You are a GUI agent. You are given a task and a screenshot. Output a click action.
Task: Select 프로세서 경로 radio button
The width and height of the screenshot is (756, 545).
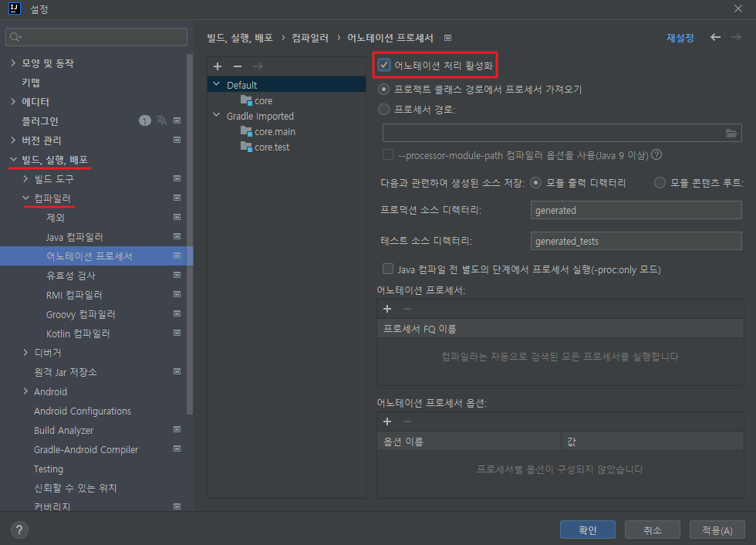384,110
